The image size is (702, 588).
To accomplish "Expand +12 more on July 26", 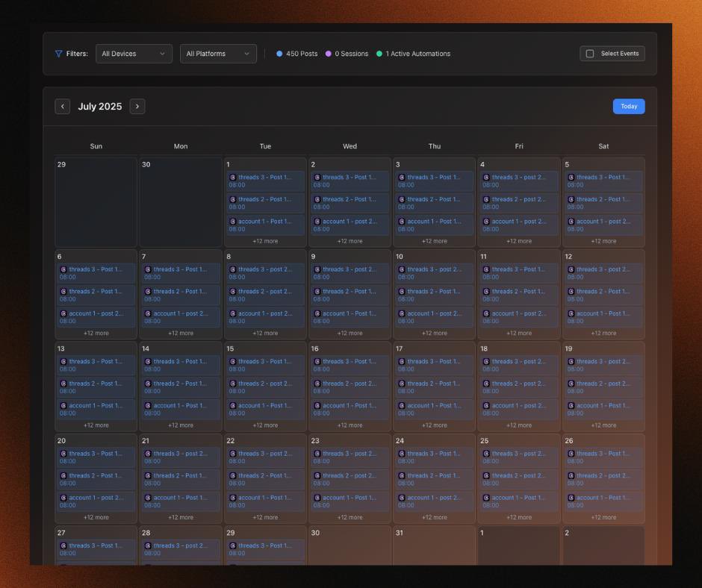I will click(603, 517).
